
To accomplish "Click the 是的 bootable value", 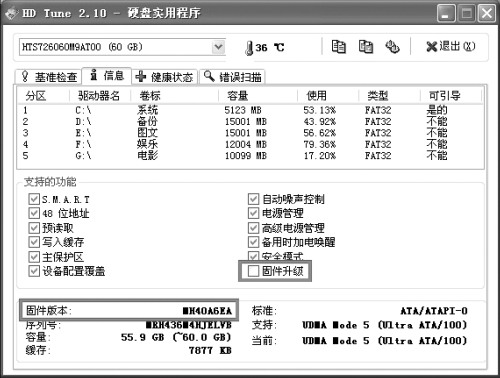I will tap(437, 110).
